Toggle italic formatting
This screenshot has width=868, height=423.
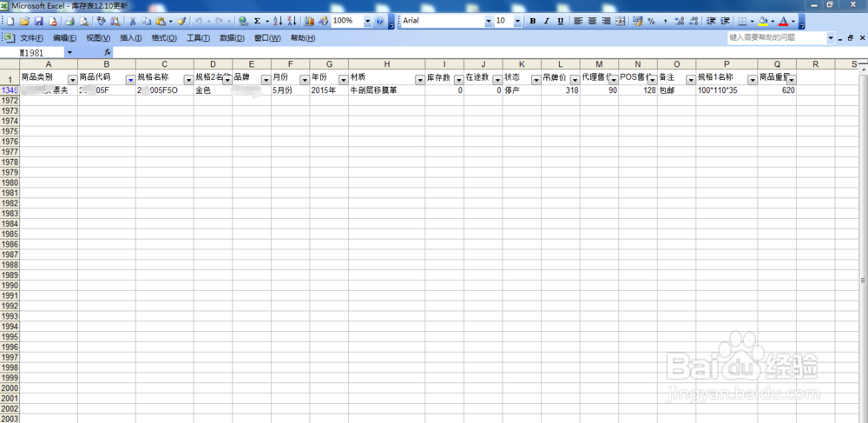click(546, 21)
